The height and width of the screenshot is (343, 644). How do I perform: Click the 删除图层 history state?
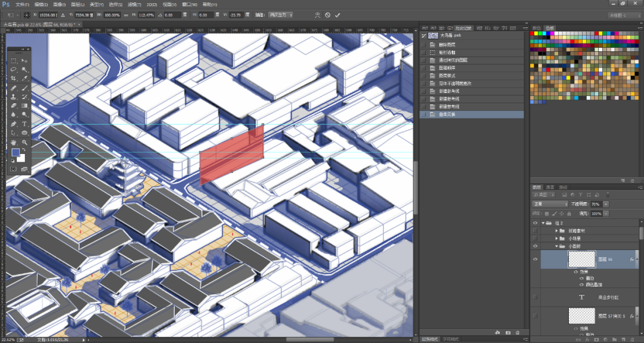point(447,45)
